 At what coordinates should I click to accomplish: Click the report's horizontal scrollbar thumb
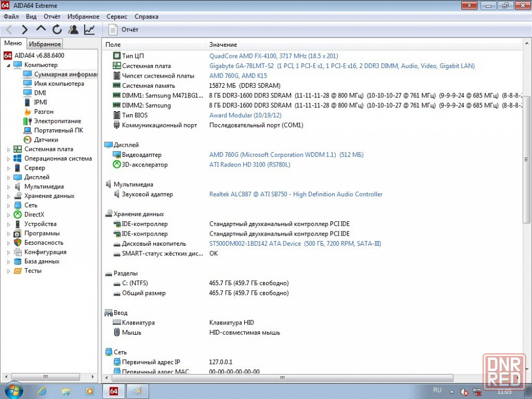(282, 378)
